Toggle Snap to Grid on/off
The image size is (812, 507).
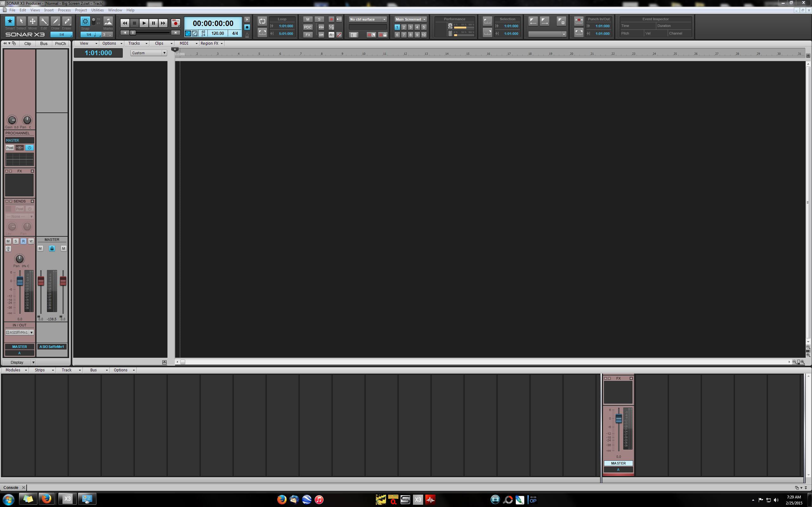coord(85,22)
